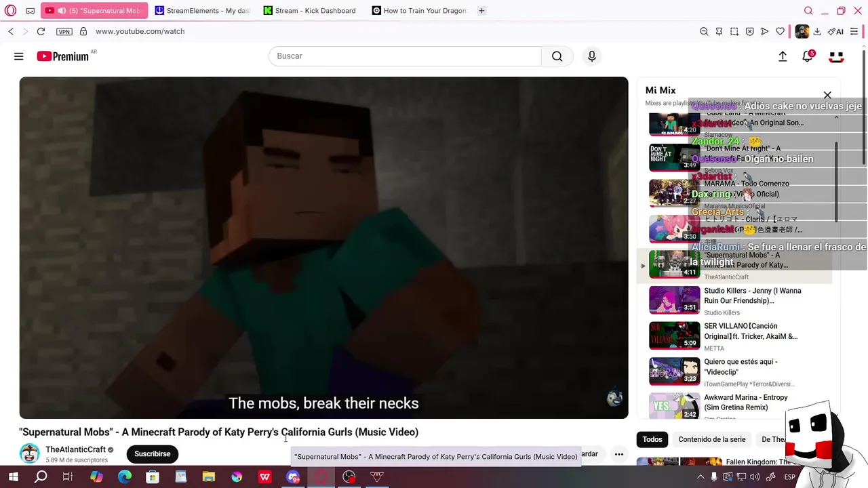Bookmark this page with the heart icon
The width and height of the screenshot is (868, 488).
[x=780, y=31]
